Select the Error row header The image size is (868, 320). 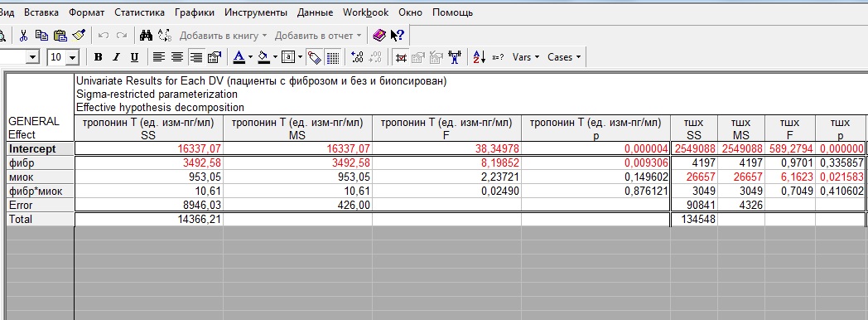tap(40, 205)
